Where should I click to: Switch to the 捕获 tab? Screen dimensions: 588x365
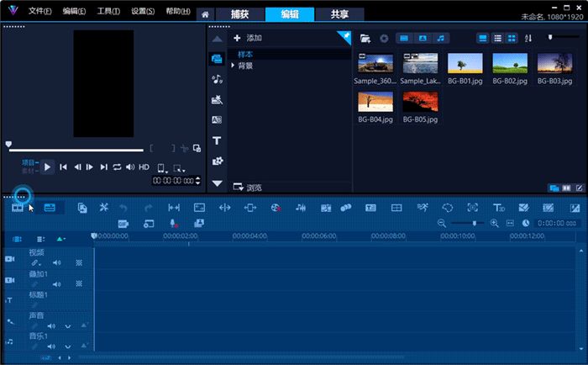pos(239,14)
